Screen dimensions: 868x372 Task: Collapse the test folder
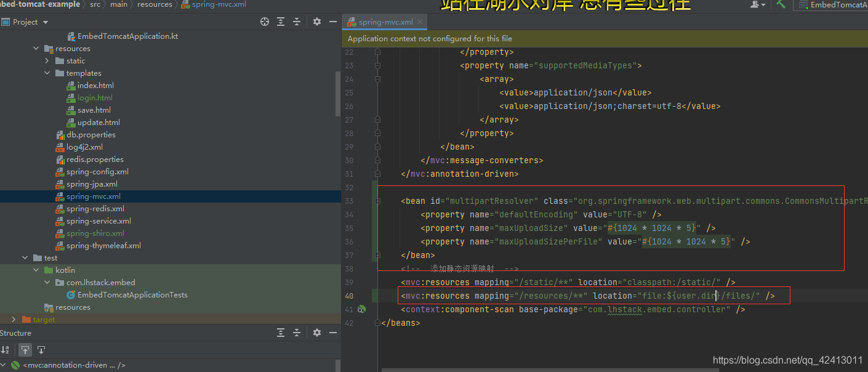point(25,258)
